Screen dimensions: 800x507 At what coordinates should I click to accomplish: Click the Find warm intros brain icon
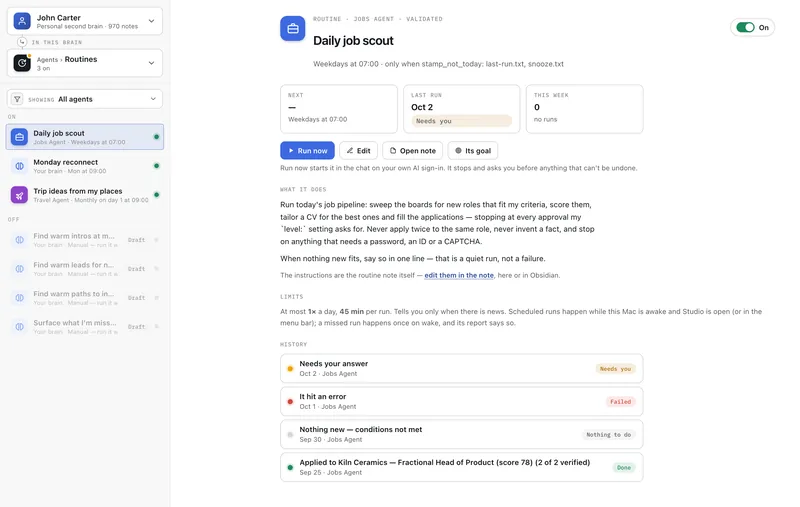coord(19,240)
